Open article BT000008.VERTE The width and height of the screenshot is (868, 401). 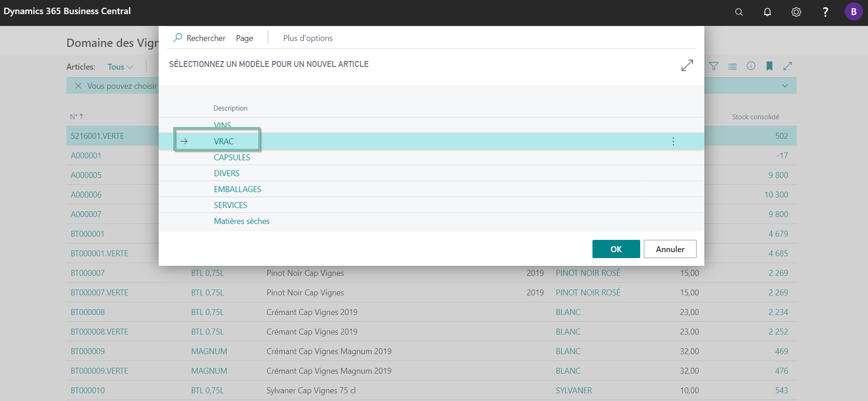point(99,332)
